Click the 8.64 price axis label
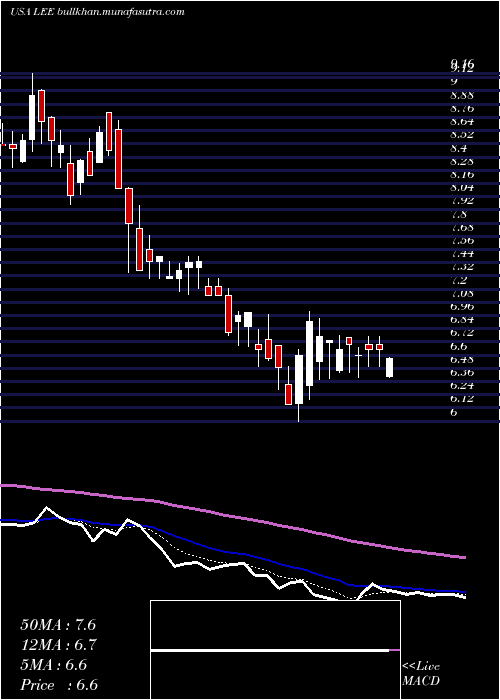 [462, 121]
